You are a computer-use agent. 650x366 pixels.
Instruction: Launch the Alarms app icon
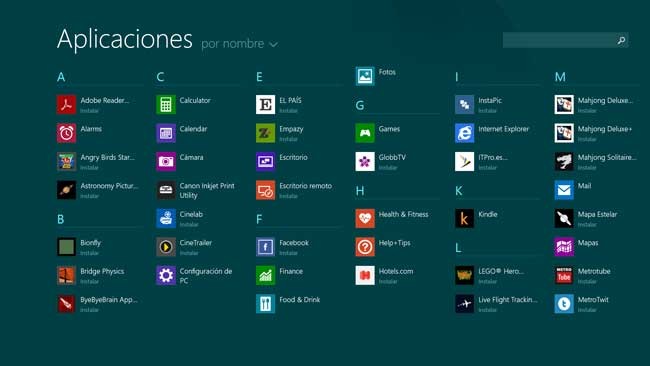66,133
